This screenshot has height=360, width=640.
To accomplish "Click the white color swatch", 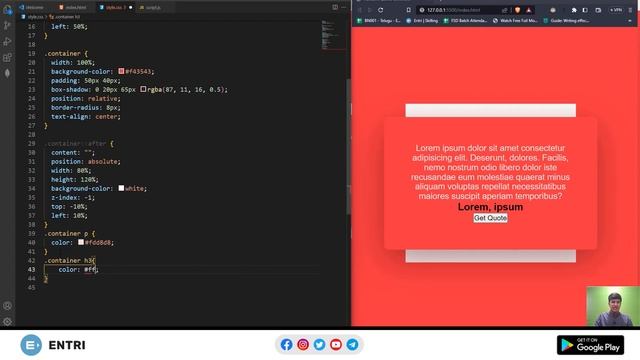I will click(x=121, y=188).
